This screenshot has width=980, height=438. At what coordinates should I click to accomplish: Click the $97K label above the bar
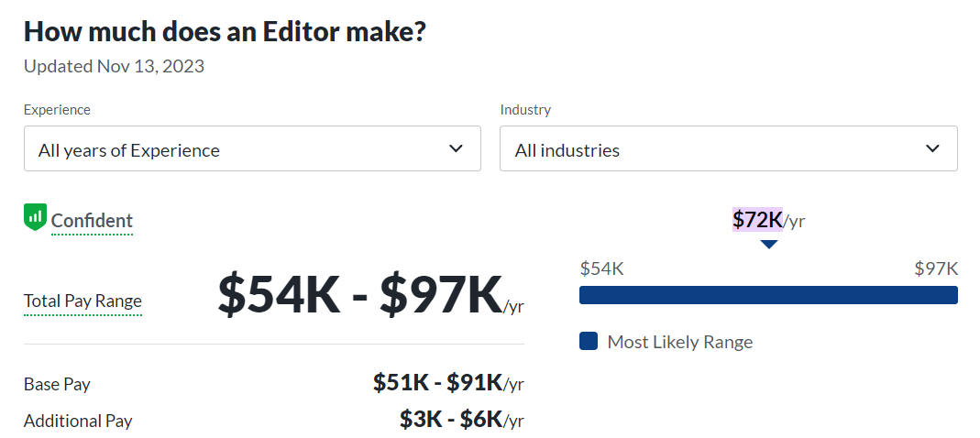point(935,268)
